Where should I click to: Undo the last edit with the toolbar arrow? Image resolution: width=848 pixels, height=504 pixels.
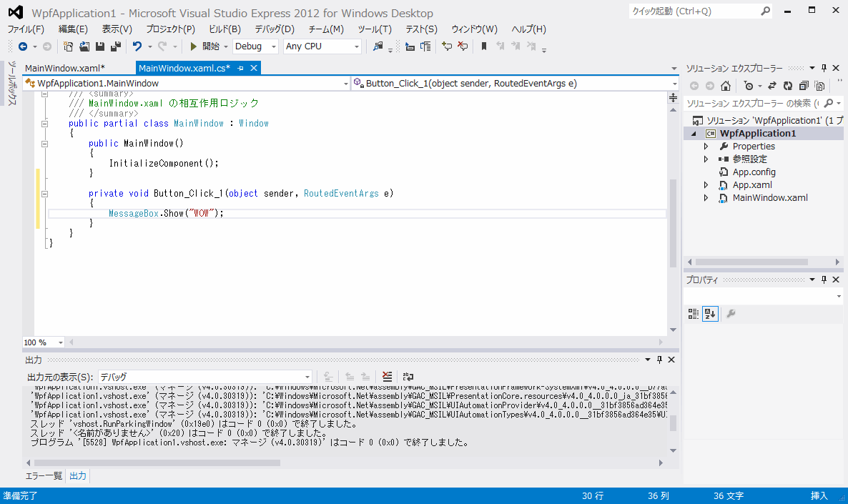point(137,46)
